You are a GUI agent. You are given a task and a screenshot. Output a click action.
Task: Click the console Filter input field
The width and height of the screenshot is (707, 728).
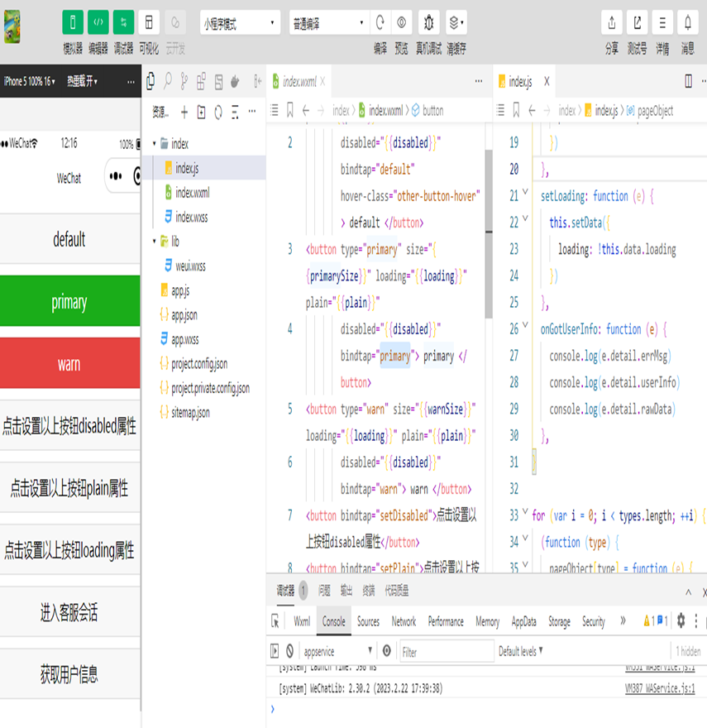[447, 652]
